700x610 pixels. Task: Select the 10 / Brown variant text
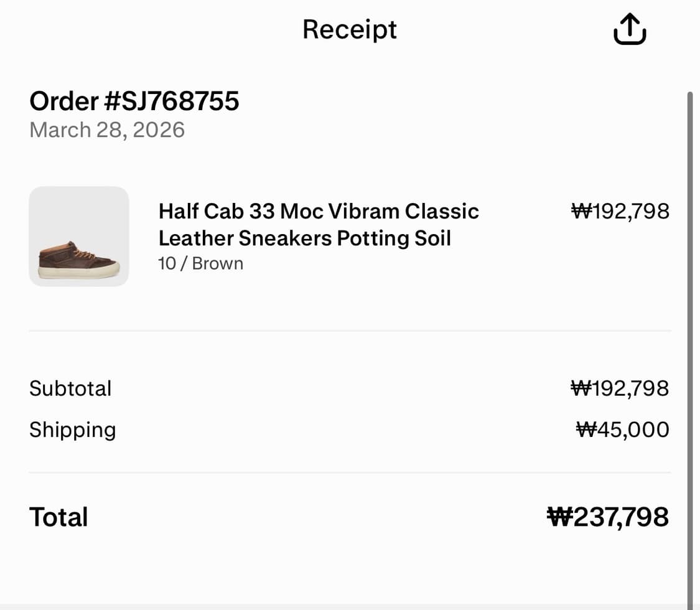click(x=200, y=263)
